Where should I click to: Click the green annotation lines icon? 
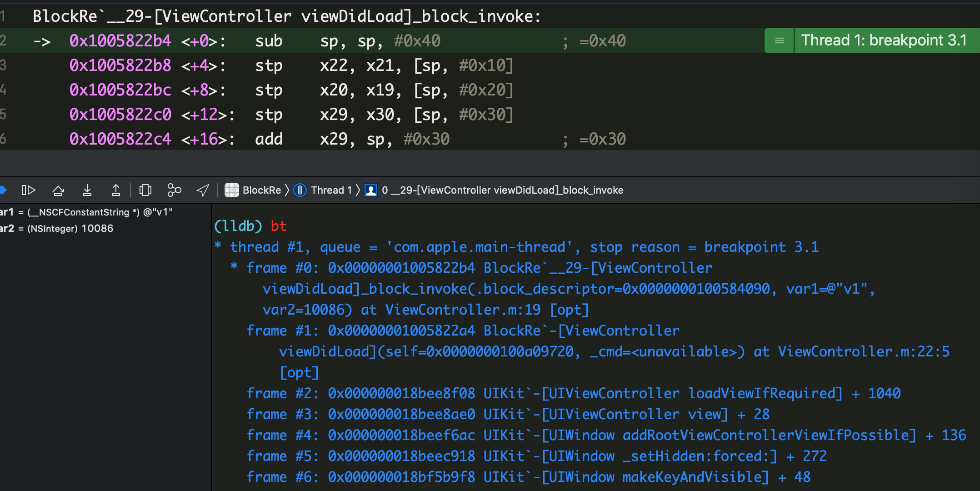pos(779,40)
